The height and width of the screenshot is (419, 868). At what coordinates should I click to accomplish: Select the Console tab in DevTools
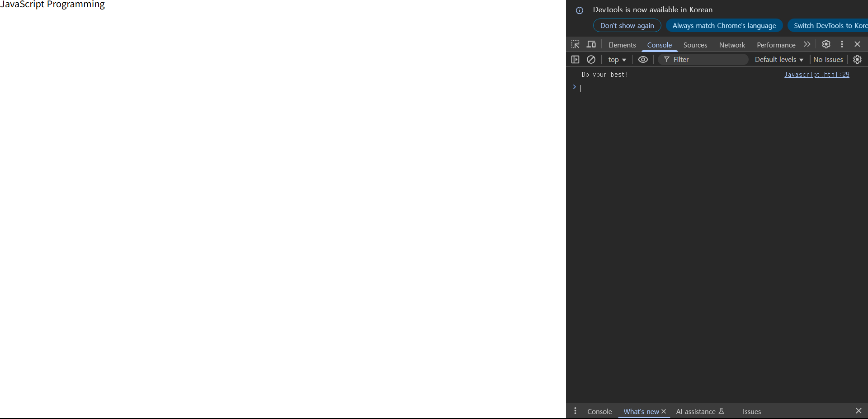(x=660, y=45)
